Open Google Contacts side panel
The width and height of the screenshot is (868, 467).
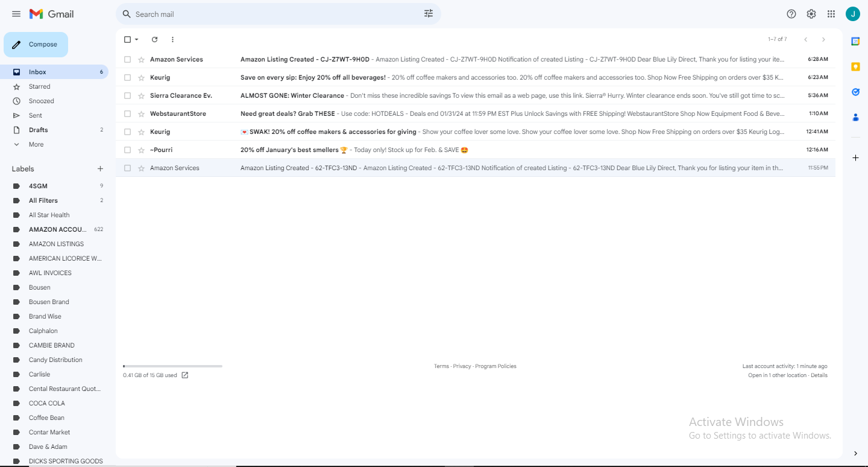(855, 117)
